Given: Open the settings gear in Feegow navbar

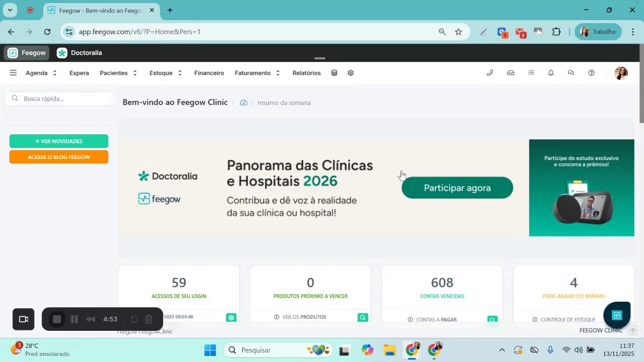Looking at the screenshot, I should click(351, 73).
